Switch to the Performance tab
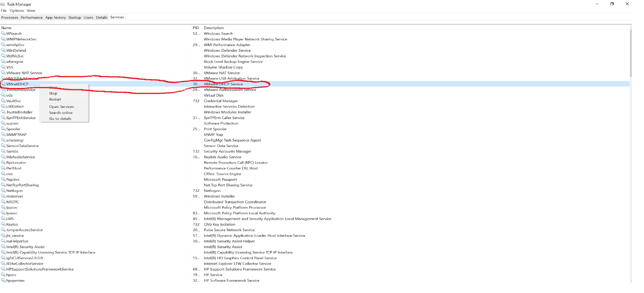The image size is (644, 293). pyautogui.click(x=31, y=17)
